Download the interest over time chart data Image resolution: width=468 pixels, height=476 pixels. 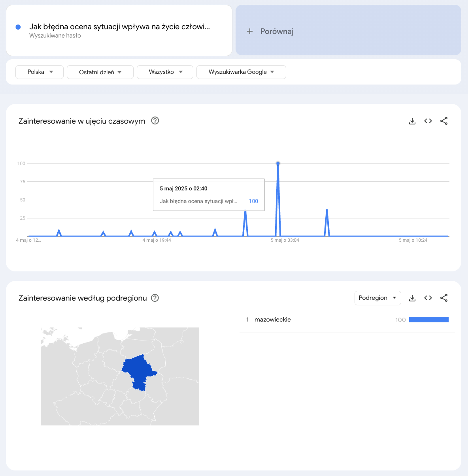coord(412,121)
